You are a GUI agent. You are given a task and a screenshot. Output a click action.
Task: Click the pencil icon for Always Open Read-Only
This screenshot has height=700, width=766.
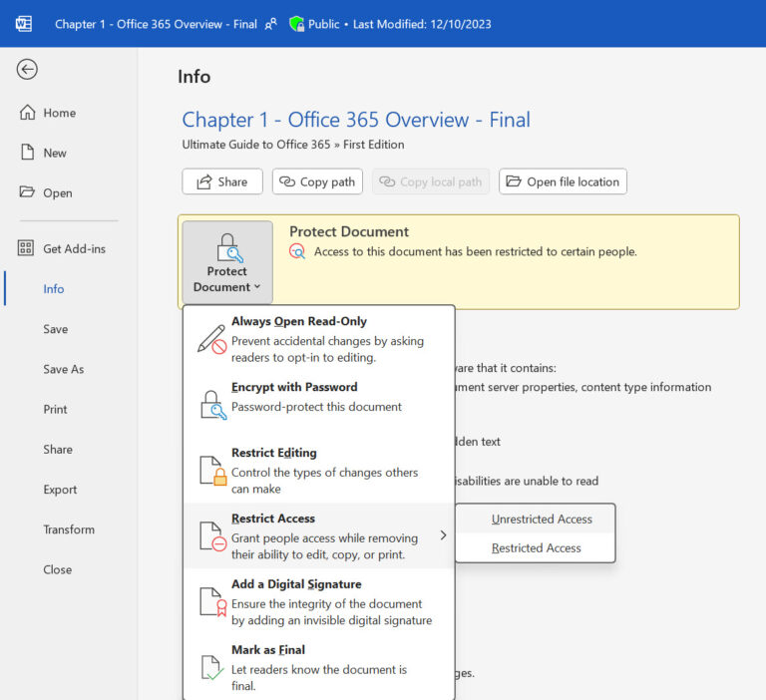(x=211, y=339)
